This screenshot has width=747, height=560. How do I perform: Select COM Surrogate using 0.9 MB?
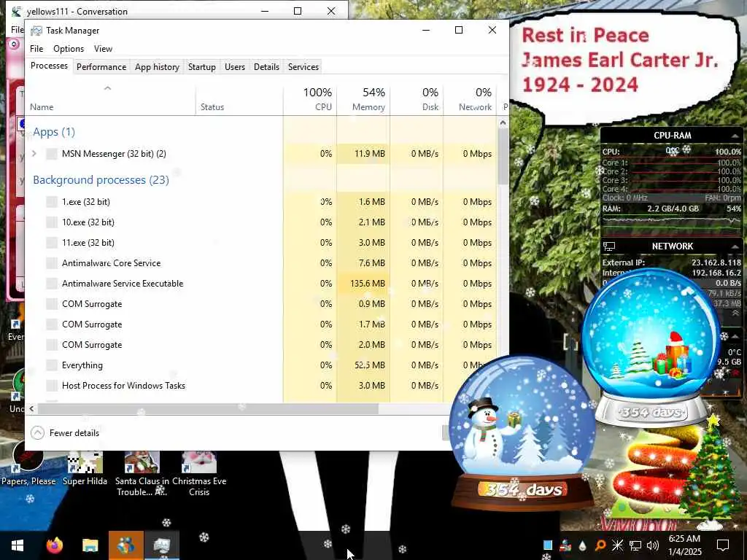click(x=261, y=304)
